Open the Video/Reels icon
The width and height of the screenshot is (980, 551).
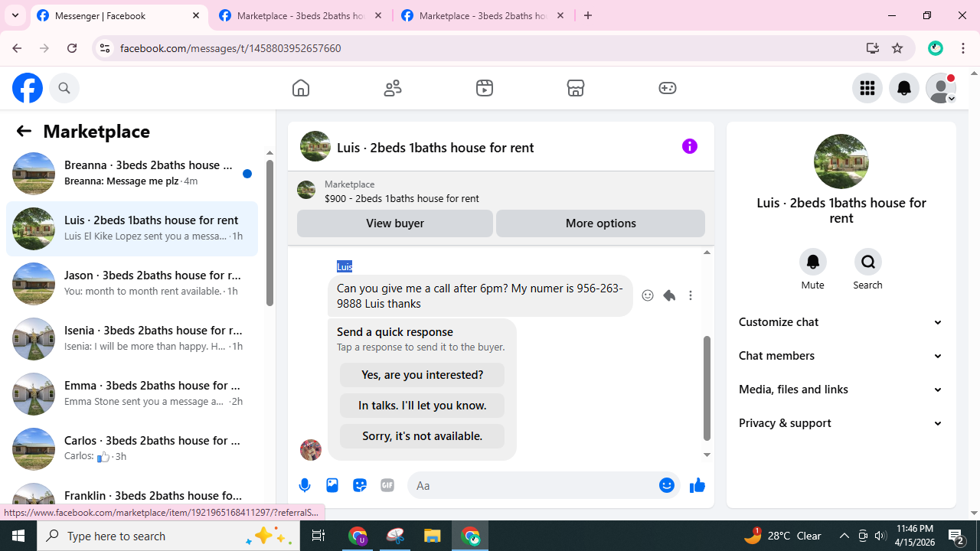click(x=485, y=88)
